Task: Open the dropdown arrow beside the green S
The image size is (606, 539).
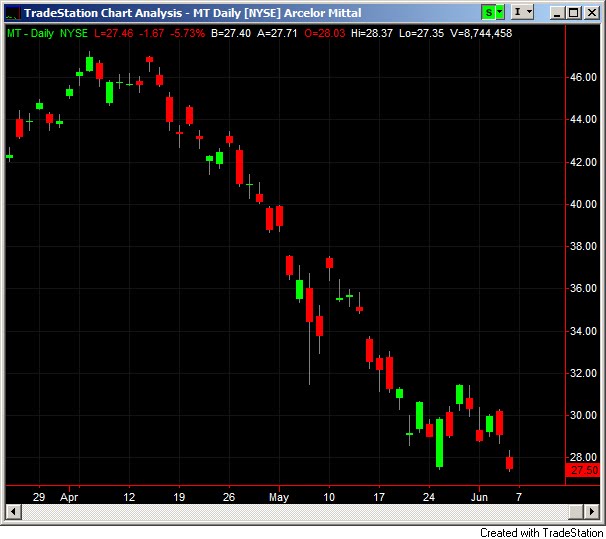Action: click(x=500, y=13)
